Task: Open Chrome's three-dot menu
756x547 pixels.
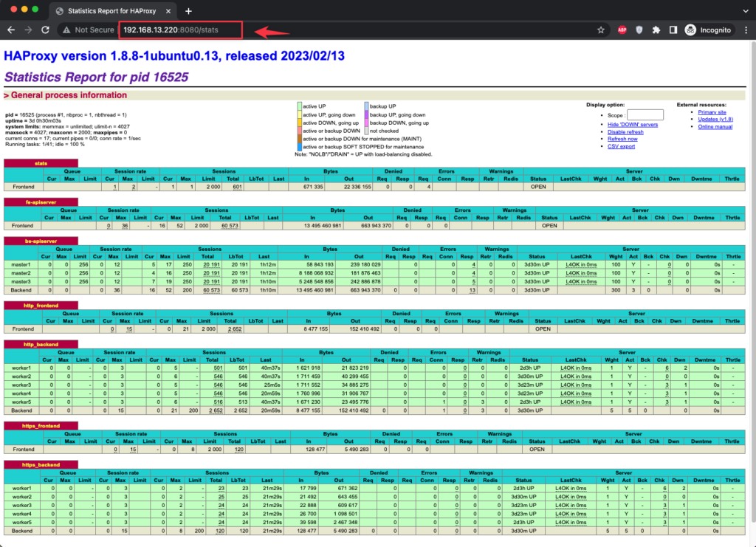Action: click(x=746, y=30)
